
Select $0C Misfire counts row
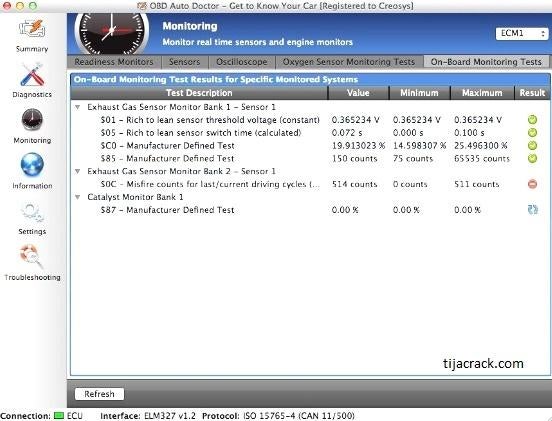click(310, 184)
